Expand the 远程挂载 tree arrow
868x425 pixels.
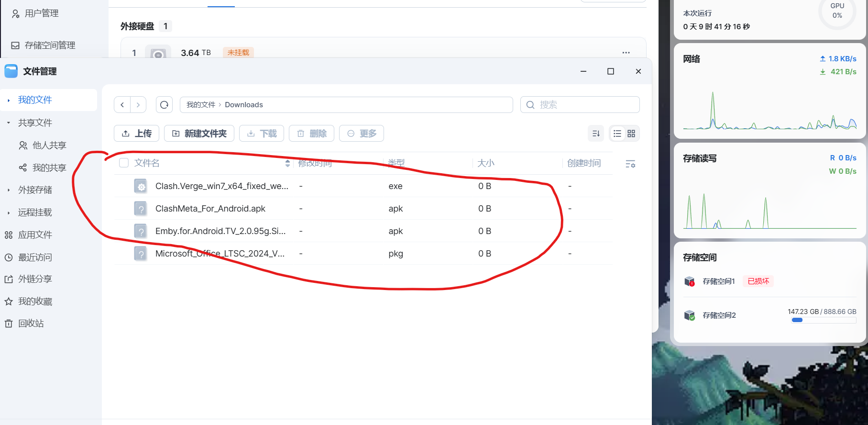9,212
